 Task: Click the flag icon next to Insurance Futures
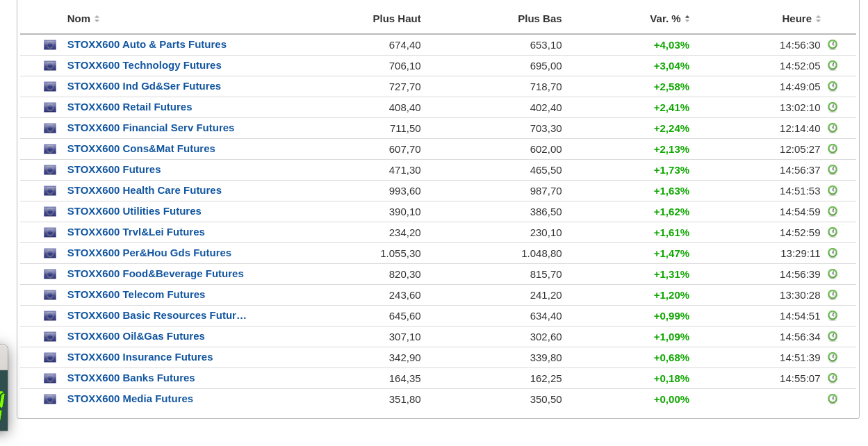[x=50, y=357]
